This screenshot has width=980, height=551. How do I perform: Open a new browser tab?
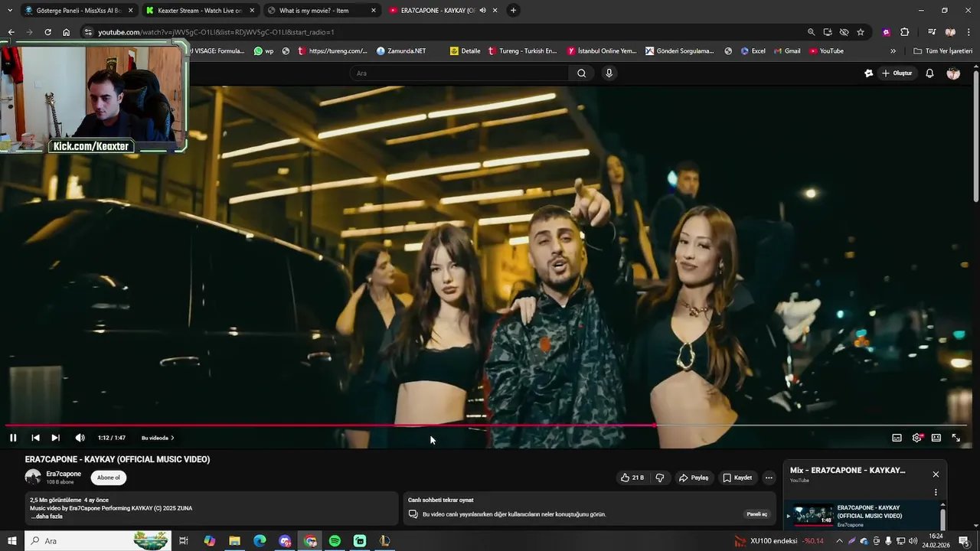pos(513,11)
